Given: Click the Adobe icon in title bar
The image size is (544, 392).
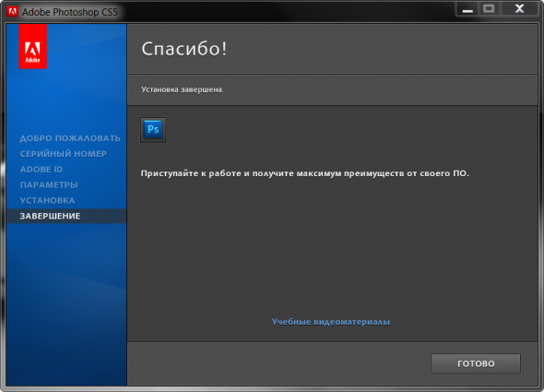Looking at the screenshot, I should tap(12, 11).
